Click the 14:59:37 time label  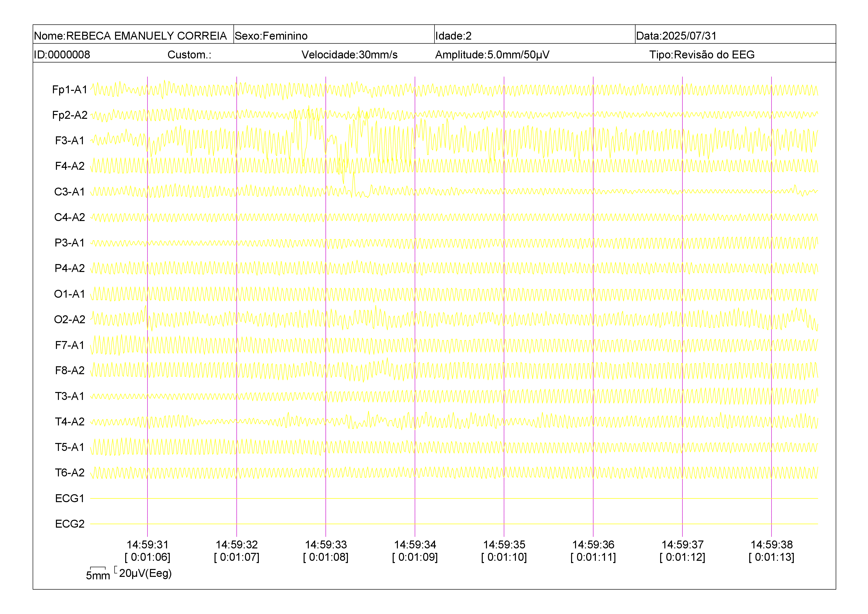pyautogui.click(x=682, y=545)
